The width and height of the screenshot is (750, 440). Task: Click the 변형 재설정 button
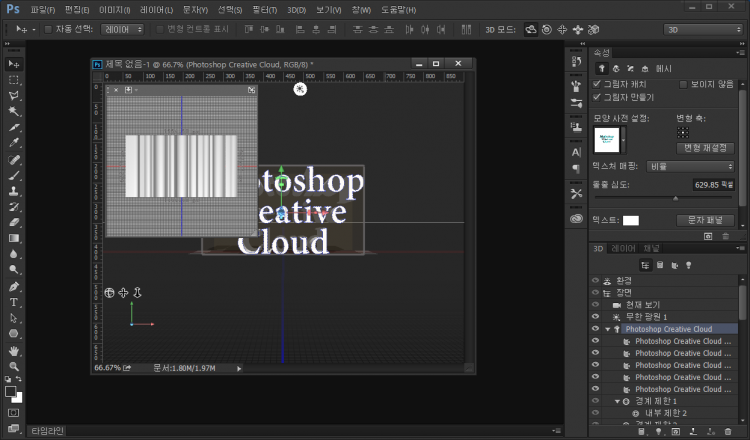pyautogui.click(x=706, y=147)
